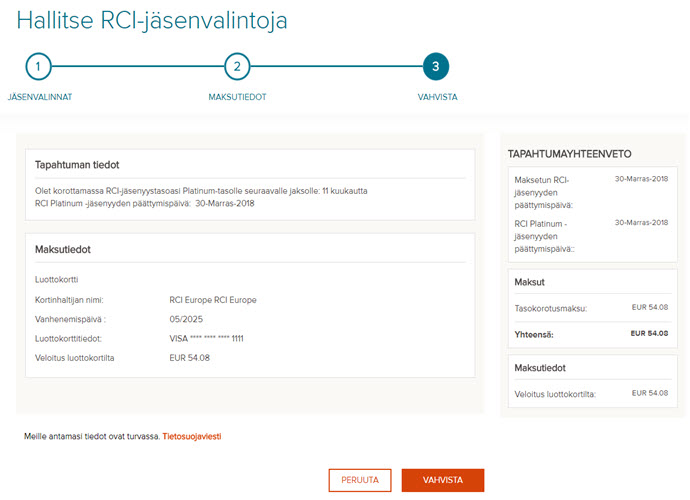Click the expiry value 05/2025

tap(186, 320)
